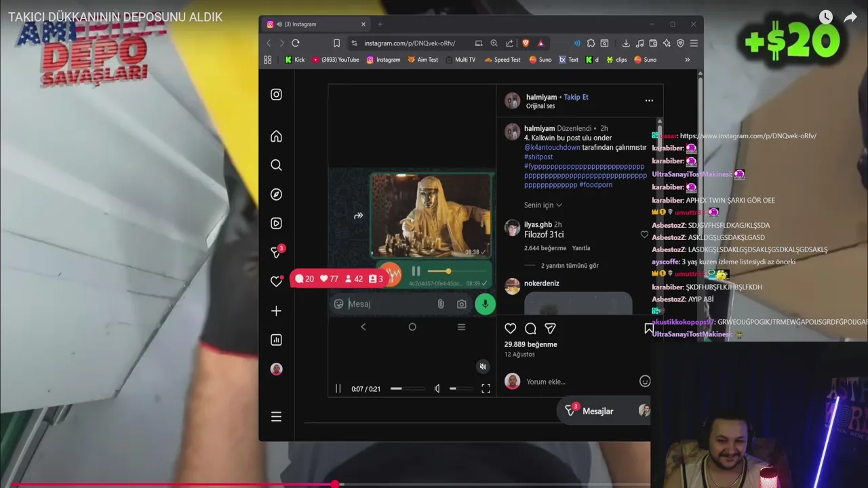
Task: Click the zoom magnifier in address bar
Action: [494, 43]
